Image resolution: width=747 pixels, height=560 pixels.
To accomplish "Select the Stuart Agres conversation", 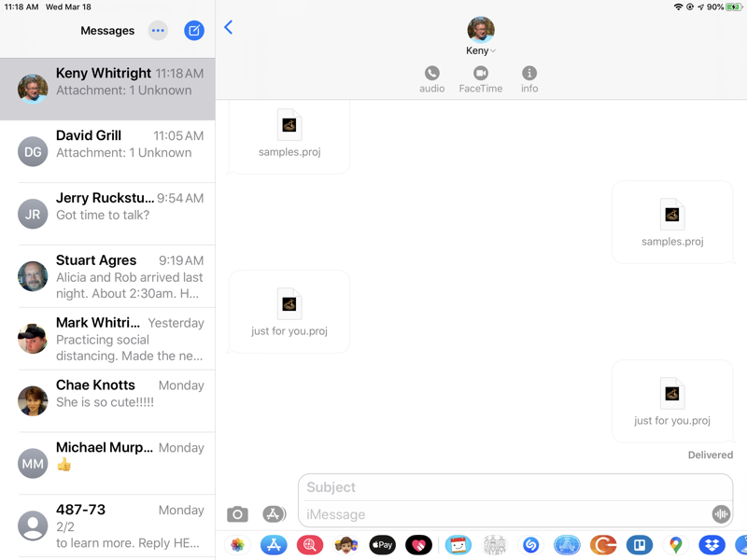I will [107, 276].
